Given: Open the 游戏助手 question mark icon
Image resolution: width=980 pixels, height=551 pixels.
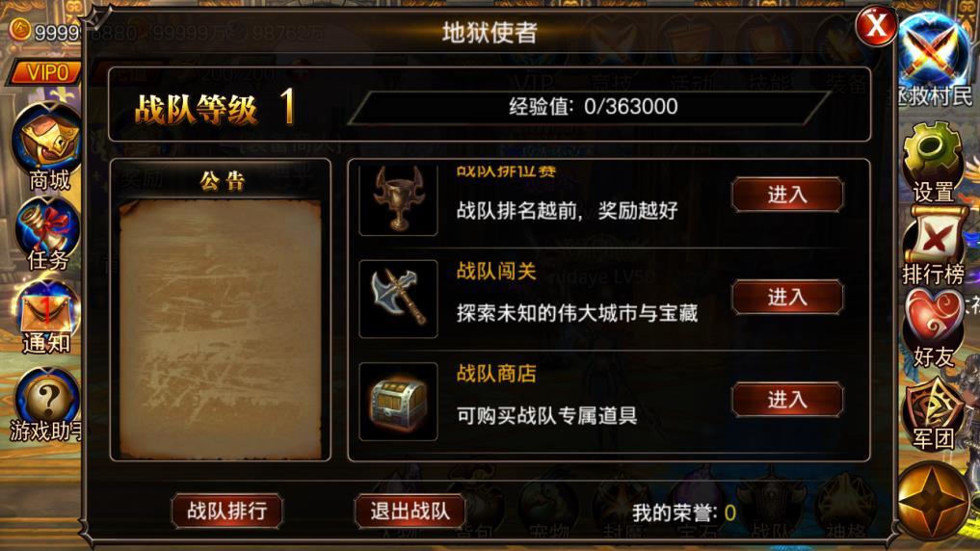Looking at the screenshot, I should [47, 397].
